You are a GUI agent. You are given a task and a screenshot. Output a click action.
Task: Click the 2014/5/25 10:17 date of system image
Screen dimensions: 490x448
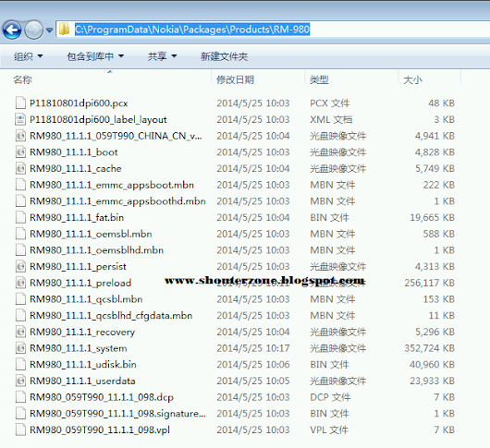[x=253, y=348]
